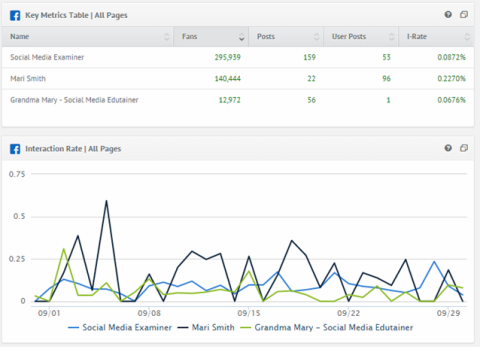The height and width of the screenshot is (361, 480).
Task: Click posts value 22
Action: click(311, 79)
